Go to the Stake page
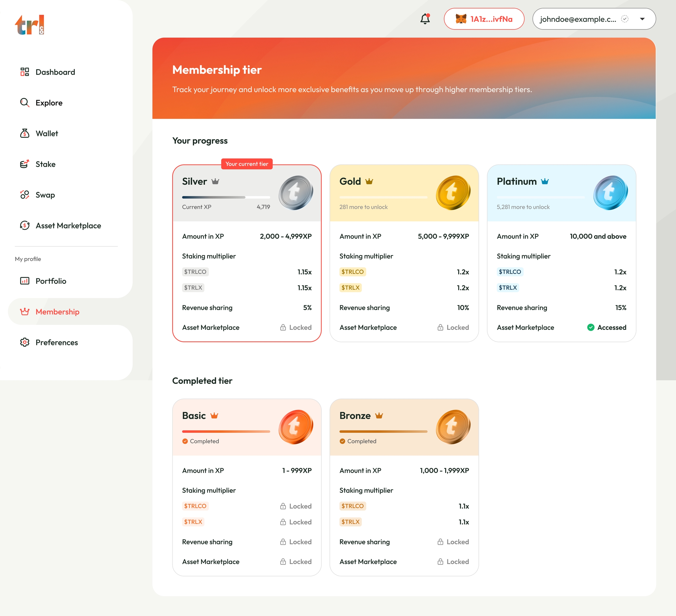The width and height of the screenshot is (676, 616). point(45,164)
